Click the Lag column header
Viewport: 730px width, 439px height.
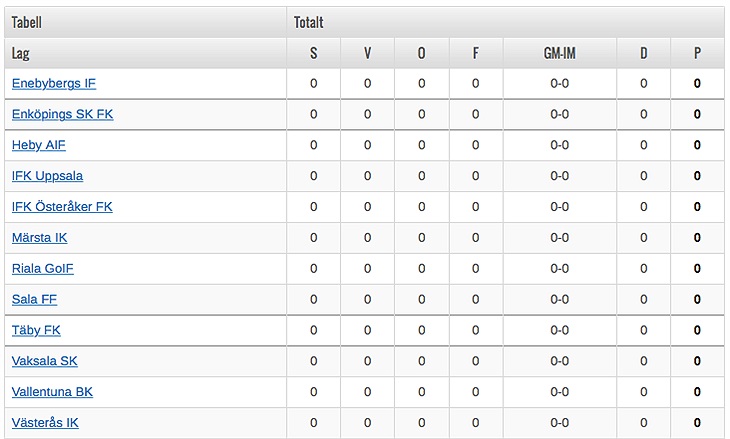point(21,53)
